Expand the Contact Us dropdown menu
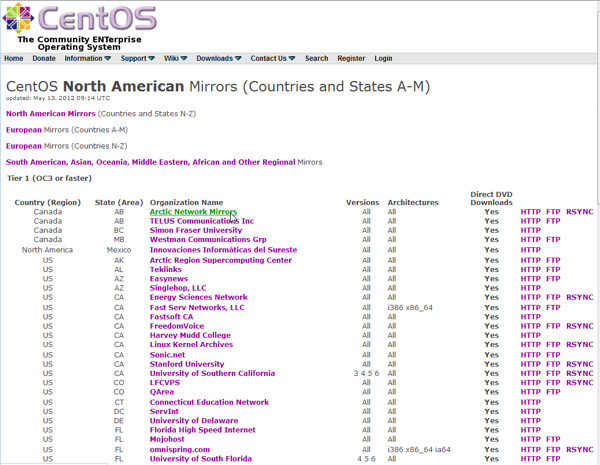 [x=273, y=59]
